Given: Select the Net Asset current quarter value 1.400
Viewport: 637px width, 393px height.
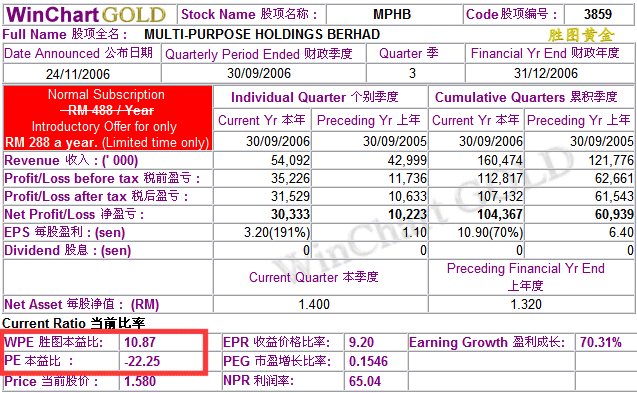Looking at the screenshot, I should pos(314,304).
